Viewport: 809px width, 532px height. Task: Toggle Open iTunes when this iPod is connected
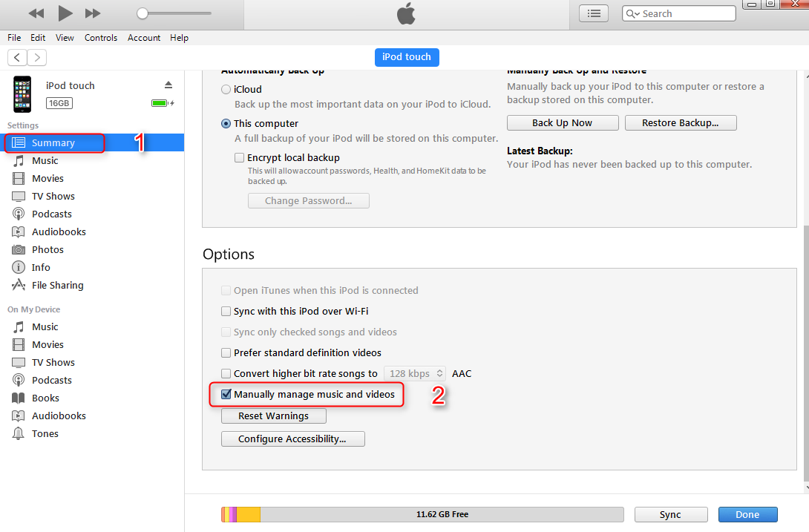click(x=226, y=291)
